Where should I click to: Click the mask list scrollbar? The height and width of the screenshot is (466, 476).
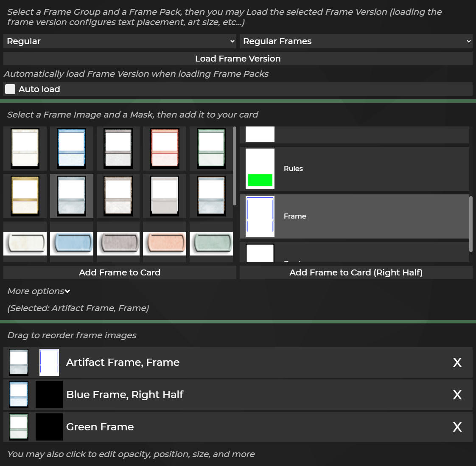[470, 224]
